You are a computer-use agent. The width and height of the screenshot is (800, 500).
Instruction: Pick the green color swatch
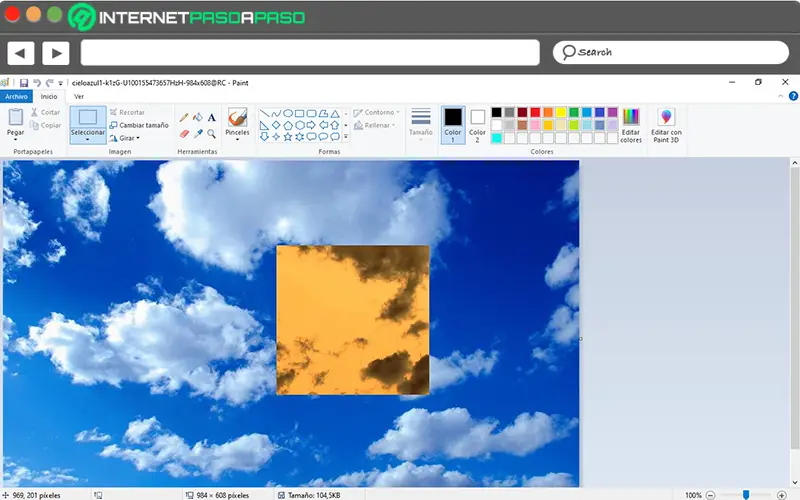click(573, 112)
